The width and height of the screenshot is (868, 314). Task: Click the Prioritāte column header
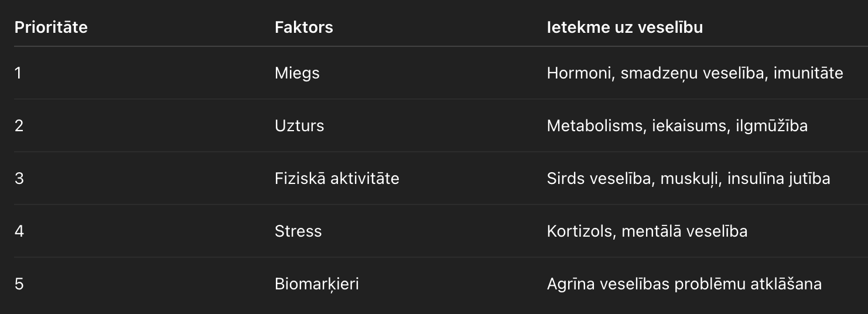51,27
